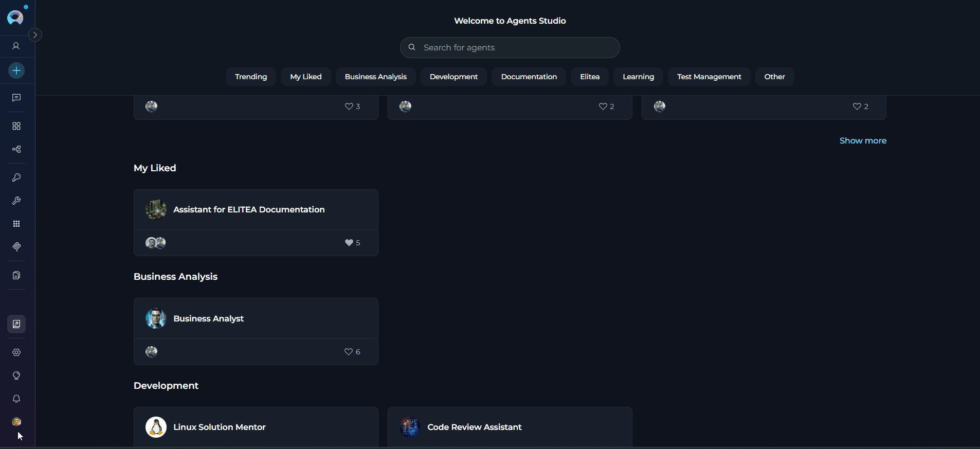The height and width of the screenshot is (449, 980).
Task: Click the user profile avatar in sidebar
Action: tap(16, 422)
